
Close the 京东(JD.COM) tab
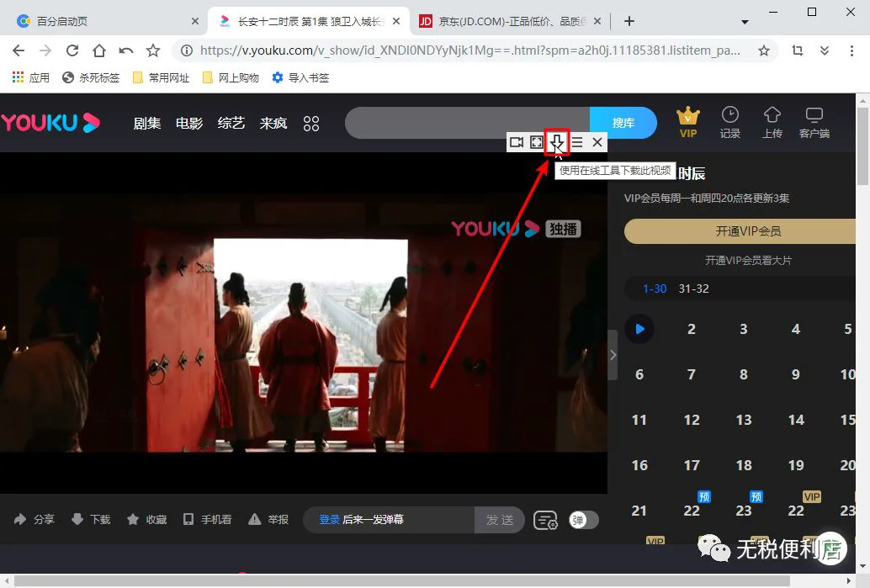[597, 21]
